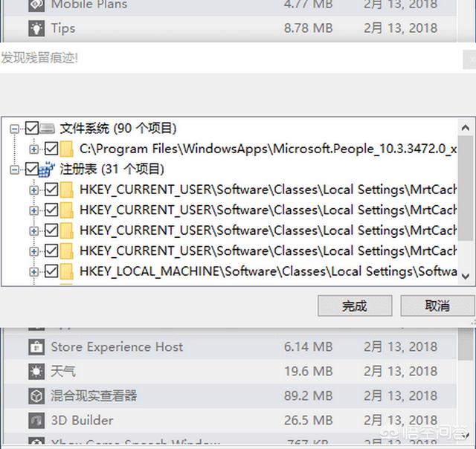Click the 发现残留痕迹! heading text

pos(39,58)
